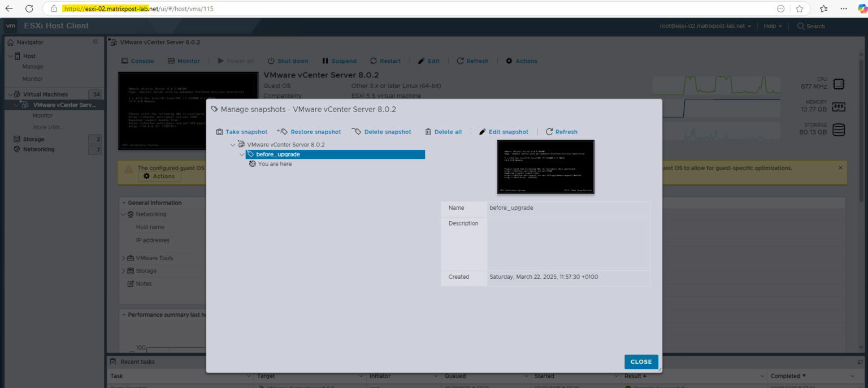Collapse the before_upgrade snapshot tree node
Viewport: 868px width, 388px height.
242,154
